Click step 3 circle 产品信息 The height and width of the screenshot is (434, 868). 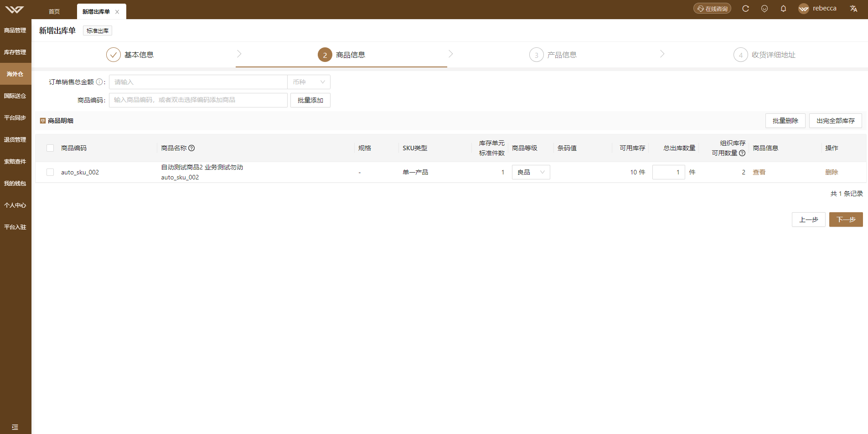click(x=537, y=55)
